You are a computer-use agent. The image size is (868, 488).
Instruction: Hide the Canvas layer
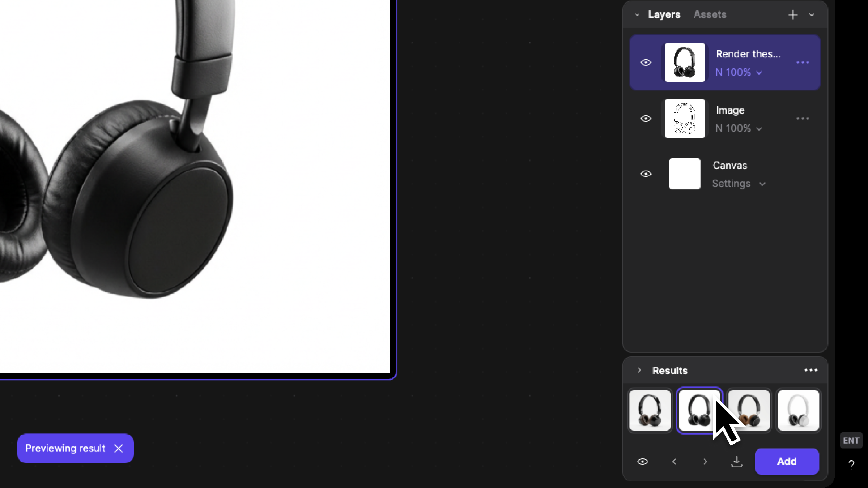[x=646, y=174]
